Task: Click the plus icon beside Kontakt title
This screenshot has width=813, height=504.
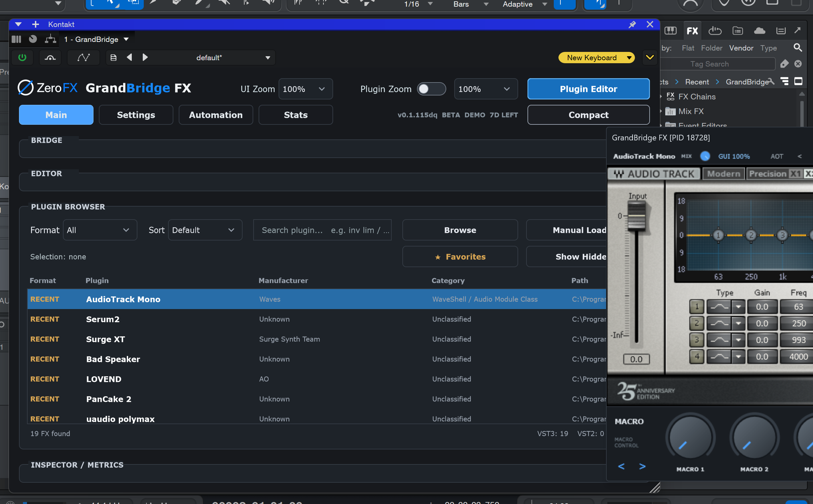Action: tap(35, 24)
